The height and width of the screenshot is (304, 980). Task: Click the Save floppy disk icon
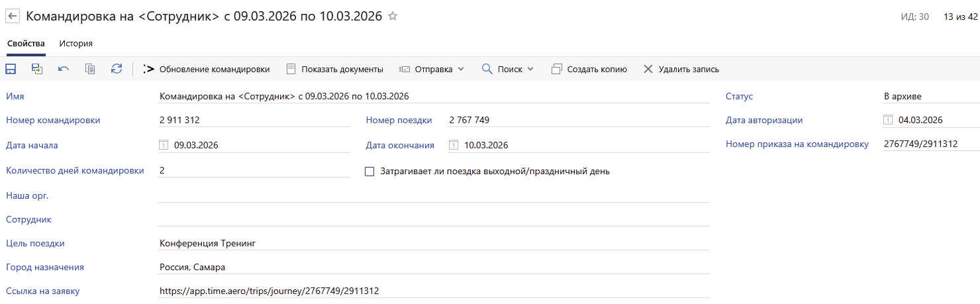pyautogui.click(x=11, y=69)
